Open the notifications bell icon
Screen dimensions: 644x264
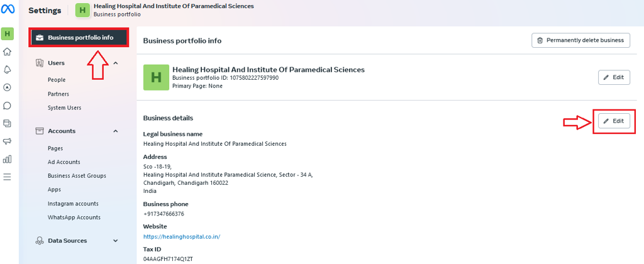pyautogui.click(x=8, y=69)
